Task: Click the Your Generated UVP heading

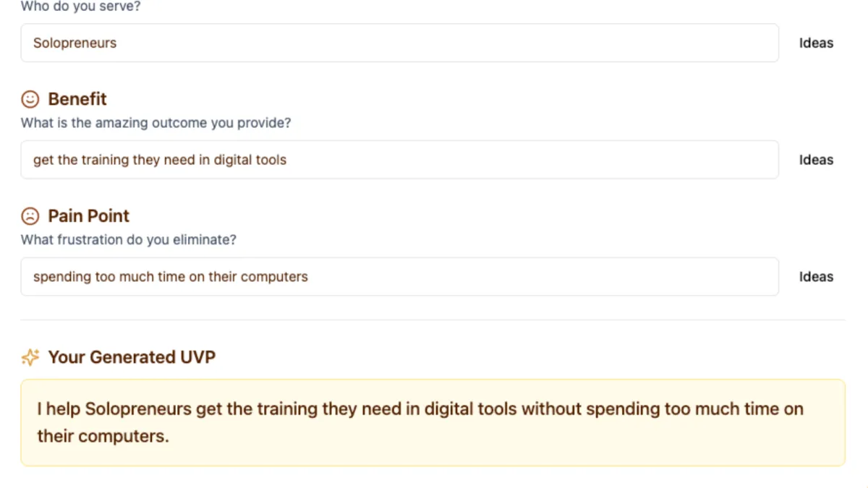Action: point(132,357)
